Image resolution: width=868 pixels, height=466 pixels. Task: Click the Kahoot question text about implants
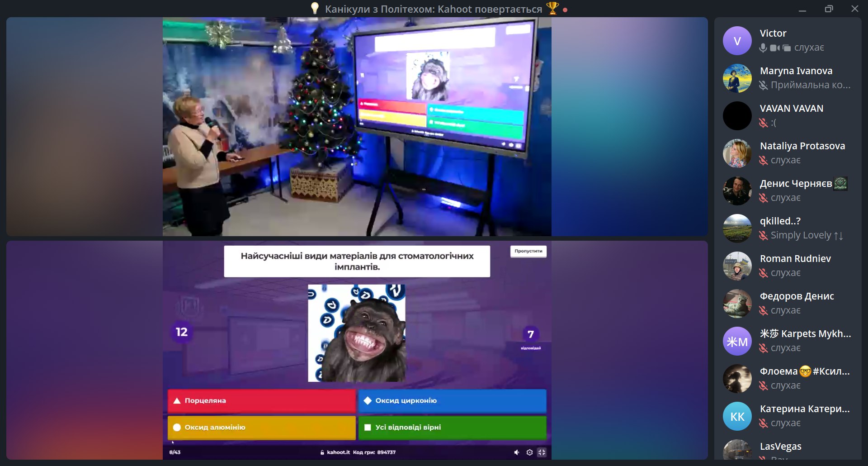357,262
